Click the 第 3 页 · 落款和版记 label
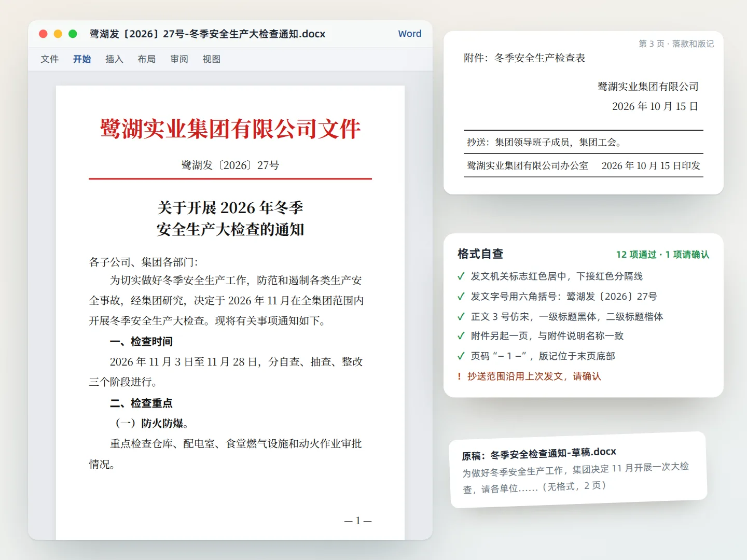747x560 pixels. [x=676, y=44]
